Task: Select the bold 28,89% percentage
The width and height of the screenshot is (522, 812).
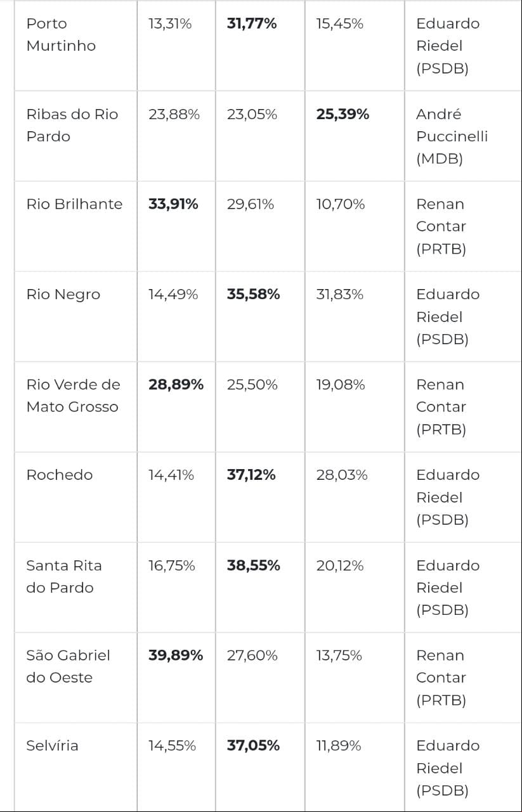Action: pyautogui.click(x=176, y=385)
